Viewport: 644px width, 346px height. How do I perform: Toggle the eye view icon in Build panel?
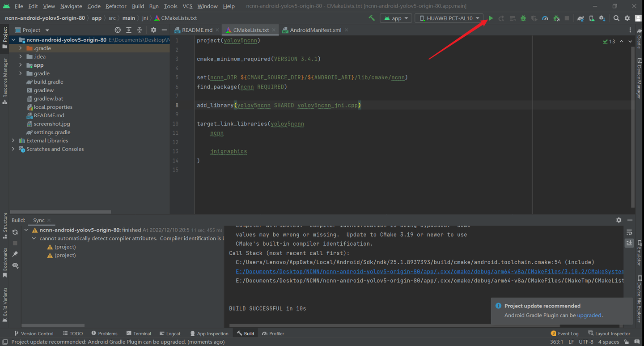click(x=15, y=265)
